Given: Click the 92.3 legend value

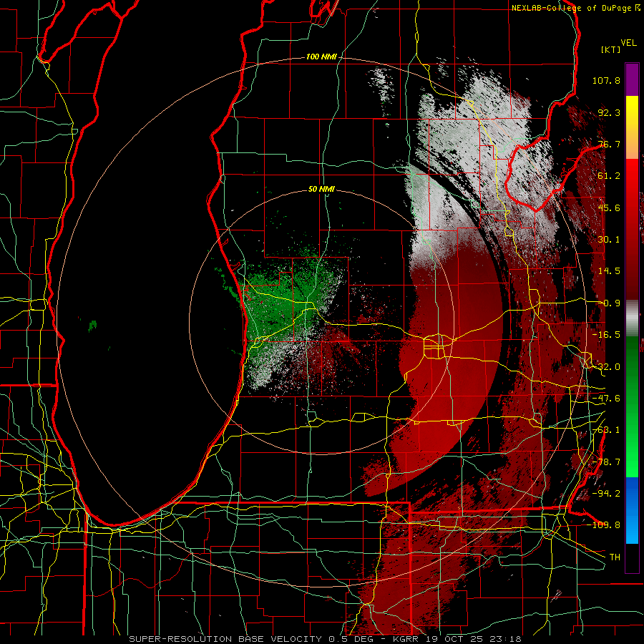Looking at the screenshot, I should 609,112.
